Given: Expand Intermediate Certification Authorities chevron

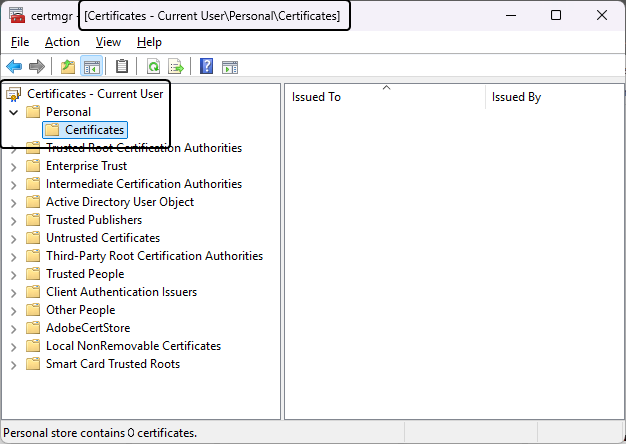Looking at the screenshot, I should [x=13, y=184].
